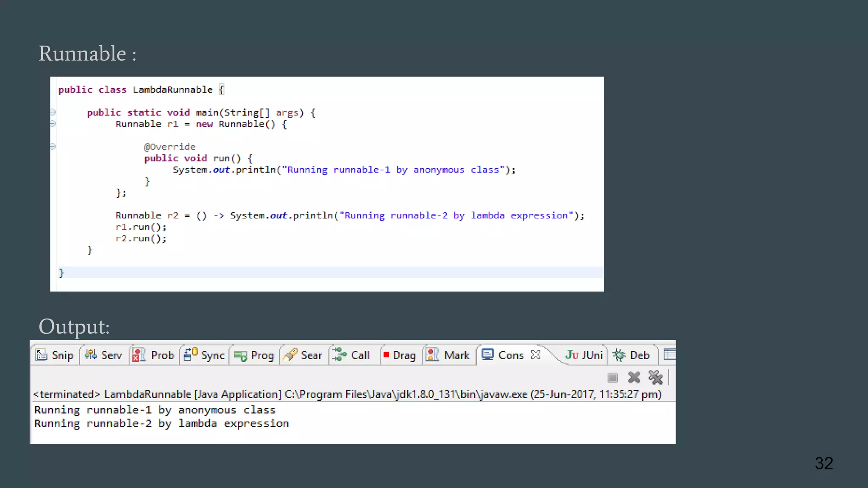Click the Terminate square icon in console toolbar
Viewport: 868px width, 488px height.
[612, 377]
